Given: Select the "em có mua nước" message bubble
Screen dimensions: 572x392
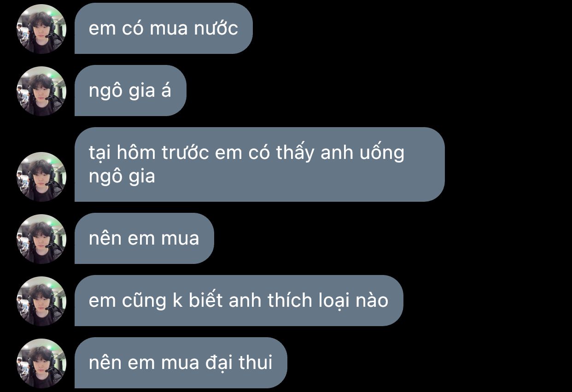Looking at the screenshot, I should (163, 29).
